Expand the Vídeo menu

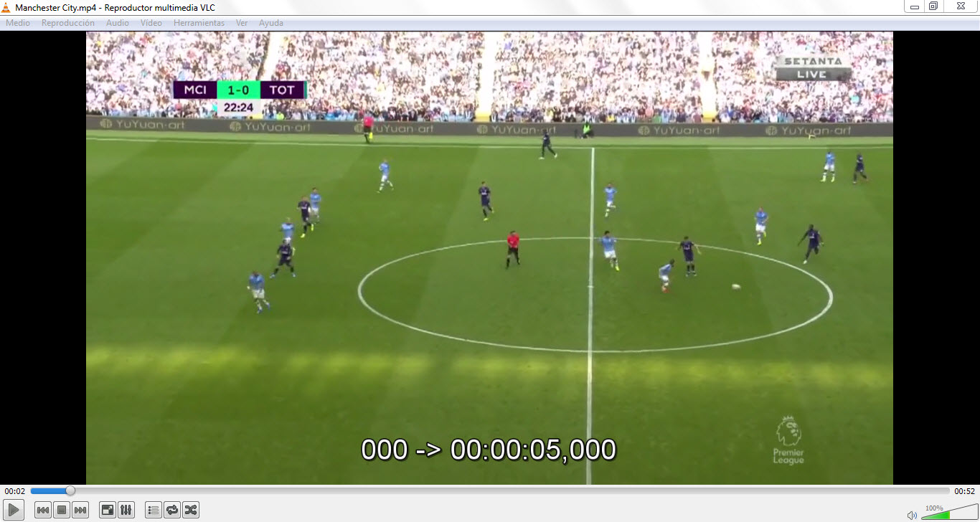point(151,23)
